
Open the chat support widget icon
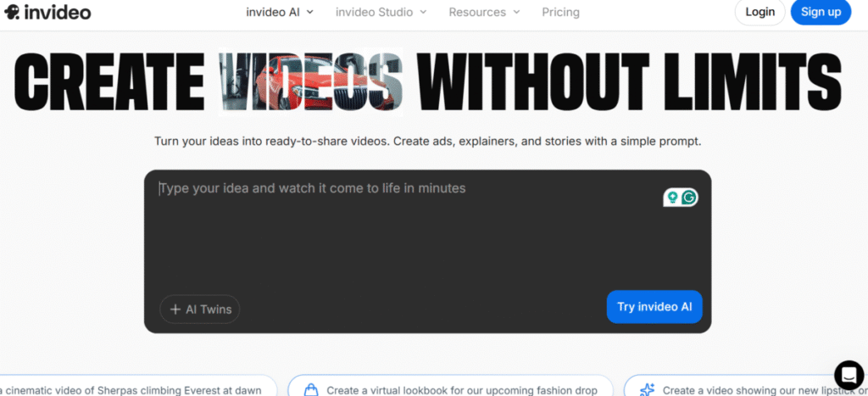coord(848,374)
